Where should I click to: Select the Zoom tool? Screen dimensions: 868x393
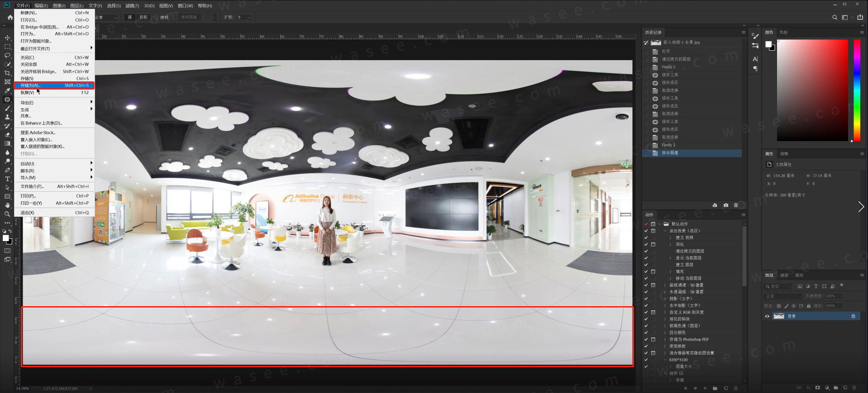pyautogui.click(x=7, y=214)
